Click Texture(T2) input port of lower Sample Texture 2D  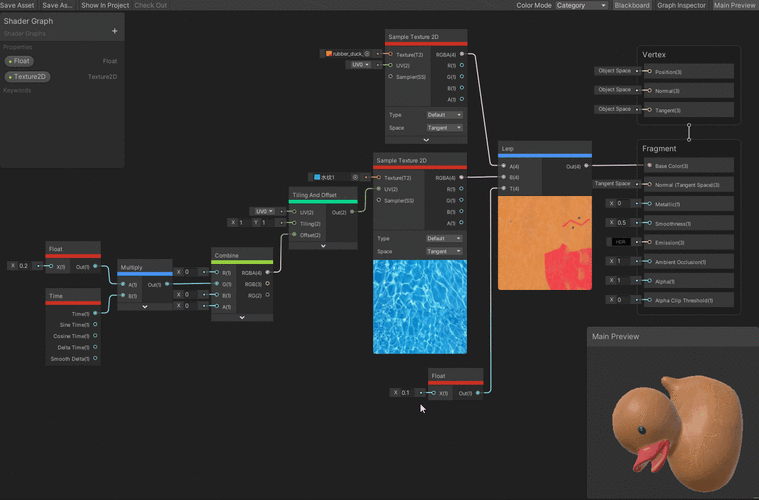pos(379,178)
